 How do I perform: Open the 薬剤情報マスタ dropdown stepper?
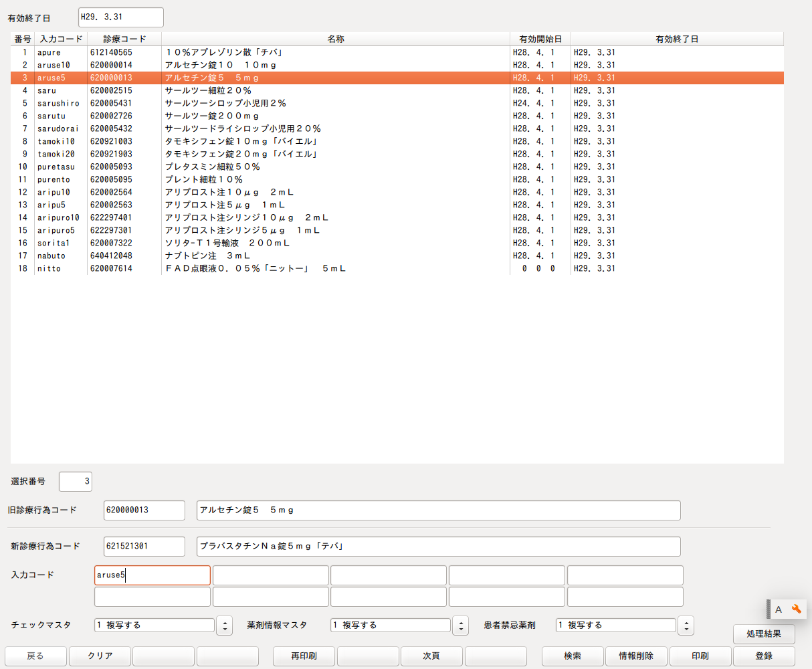click(x=461, y=626)
